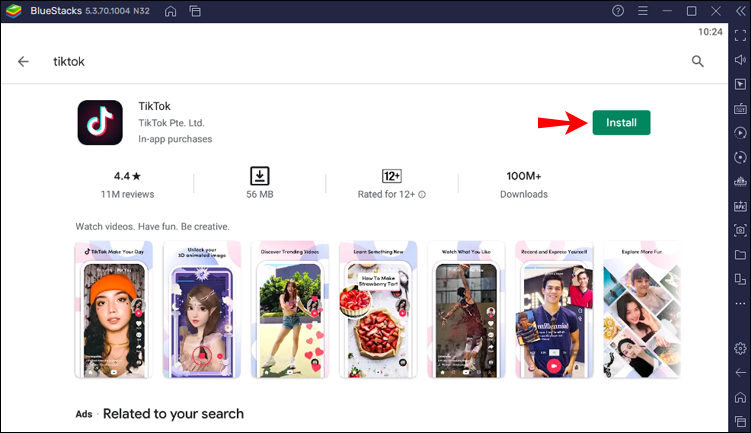This screenshot has height=433, width=751.
Task: Click the 100M+ Downloads stat
Action: click(524, 184)
